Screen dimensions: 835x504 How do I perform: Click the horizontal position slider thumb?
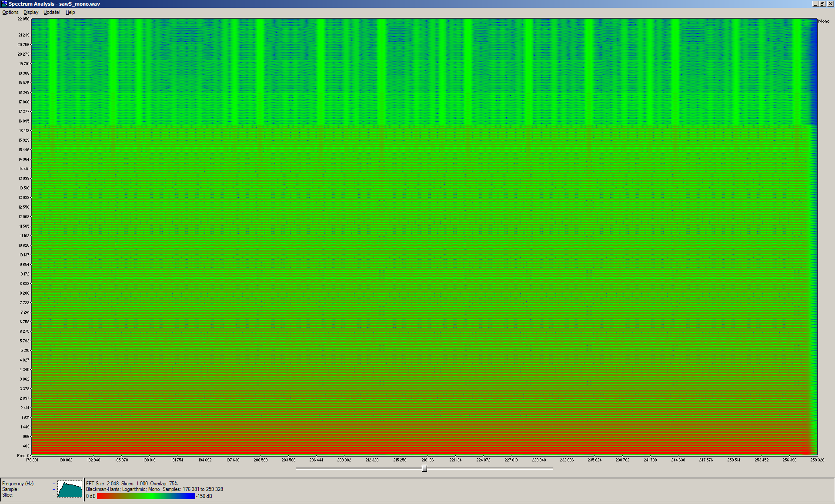[424, 468]
